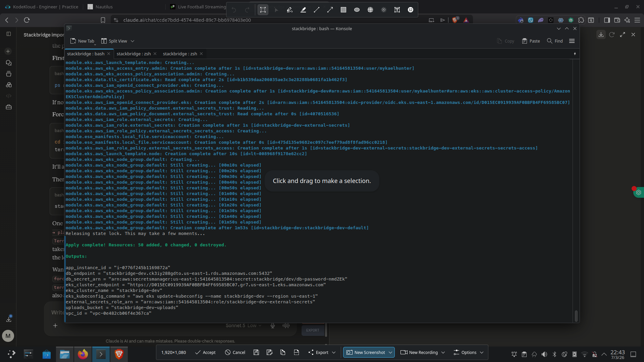This screenshot has width=644, height=362.
Task: Click Find in Konsole toolbar
Action: (x=555, y=41)
